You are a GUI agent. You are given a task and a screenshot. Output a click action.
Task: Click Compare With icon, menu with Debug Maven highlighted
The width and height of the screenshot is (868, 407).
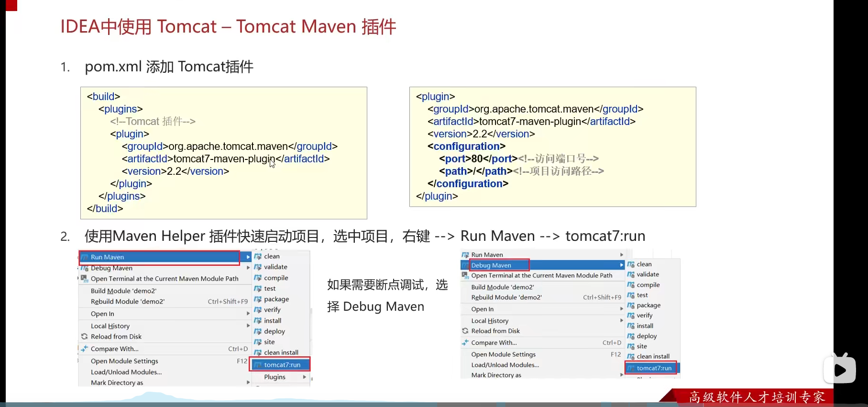pos(465,342)
